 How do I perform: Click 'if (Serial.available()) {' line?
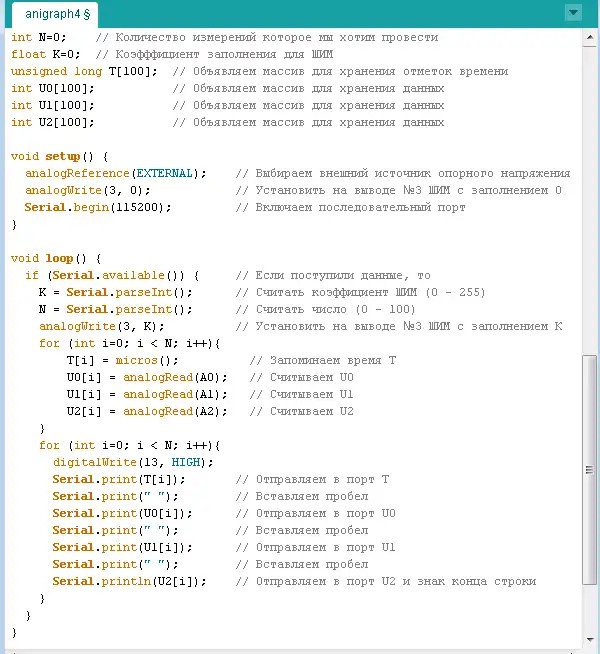(x=112, y=276)
